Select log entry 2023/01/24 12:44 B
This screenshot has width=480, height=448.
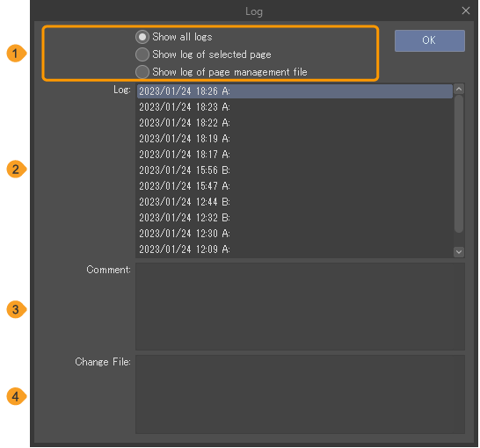pyautogui.click(x=295, y=202)
